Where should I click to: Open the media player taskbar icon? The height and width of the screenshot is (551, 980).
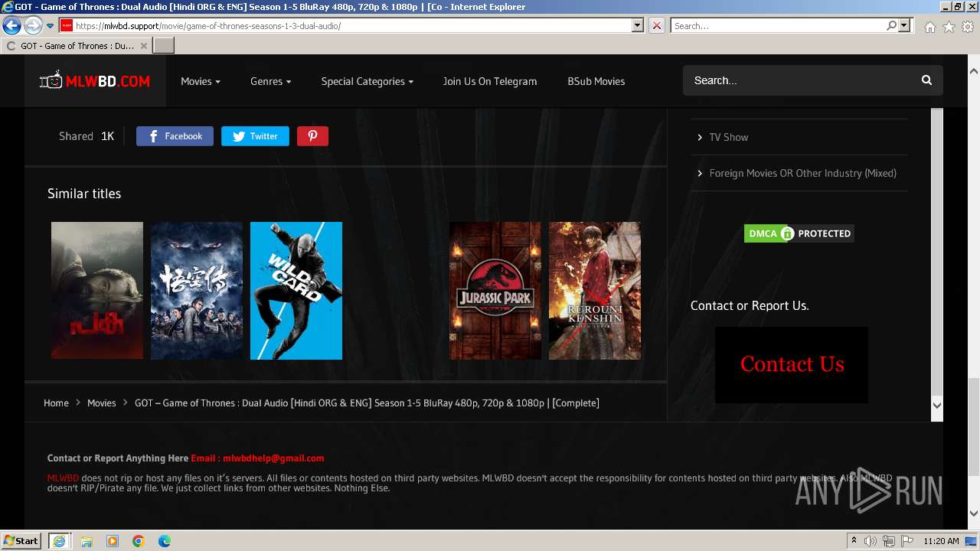coord(113,541)
